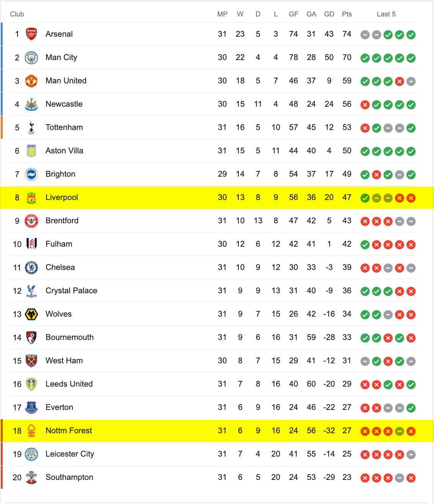This screenshot has height=504, width=434.
Task: Click the Southampton club crest
Action: pyautogui.click(x=31, y=477)
